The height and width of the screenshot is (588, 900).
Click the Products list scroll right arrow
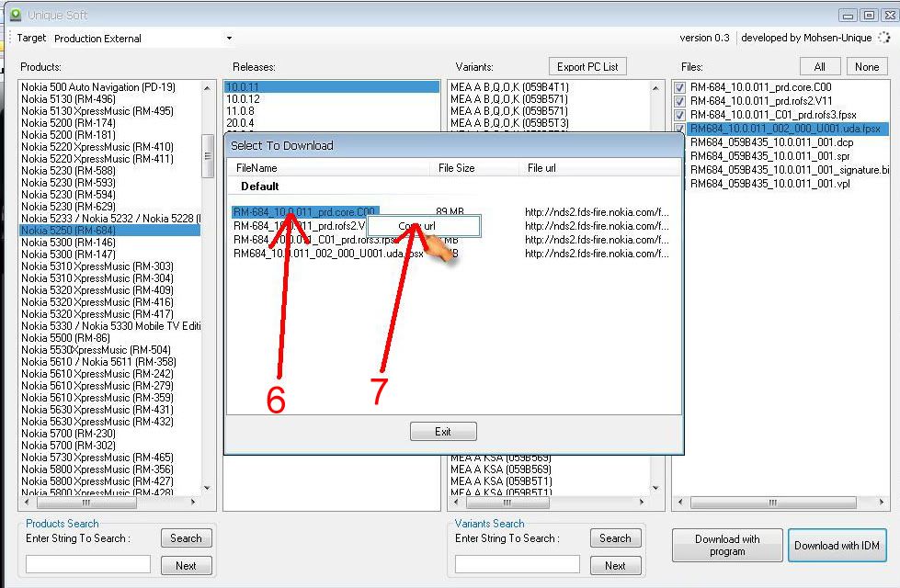(x=193, y=503)
